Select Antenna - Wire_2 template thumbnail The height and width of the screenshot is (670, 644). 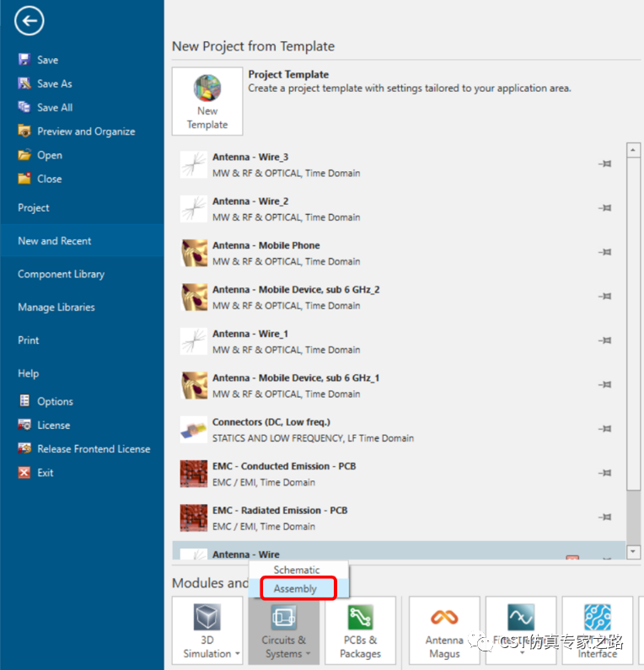tap(194, 208)
